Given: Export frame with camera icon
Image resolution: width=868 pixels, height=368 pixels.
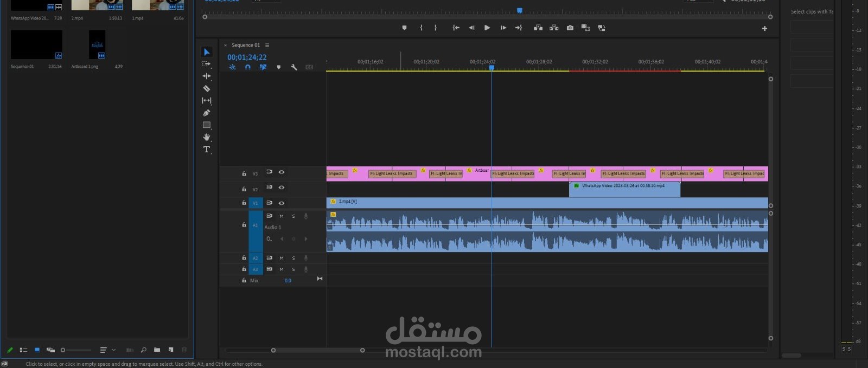Looking at the screenshot, I should [570, 28].
